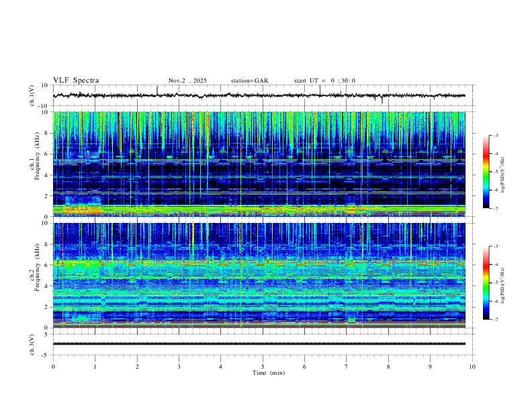Click the "-3" label on ch.1 color bar
The height and width of the screenshot is (411, 532).
coord(496,135)
